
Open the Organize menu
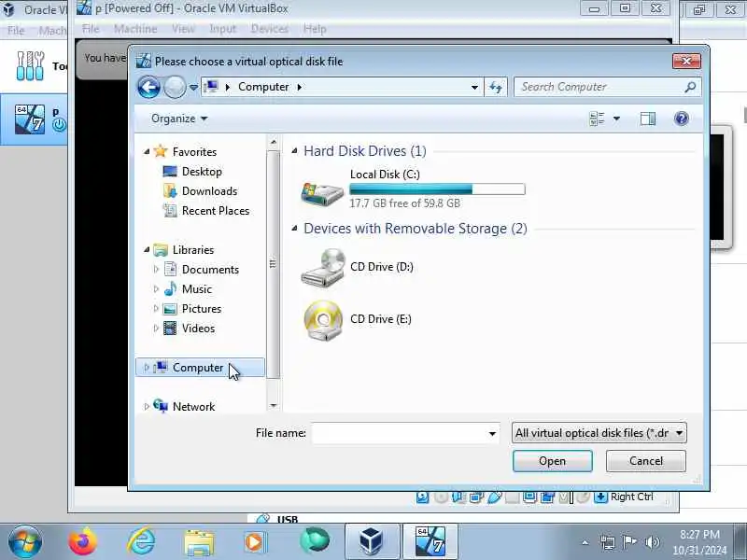[x=178, y=119]
